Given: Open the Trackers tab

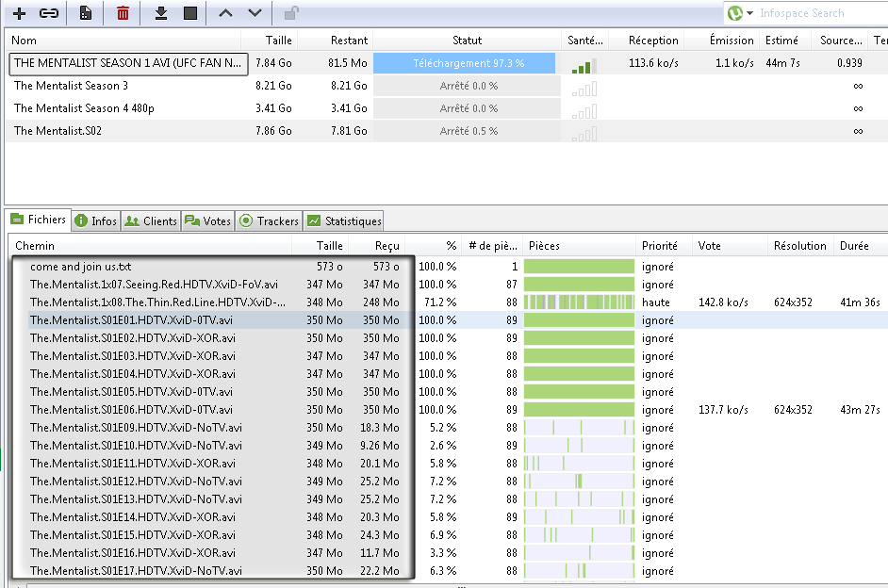Looking at the screenshot, I should pyautogui.click(x=269, y=221).
